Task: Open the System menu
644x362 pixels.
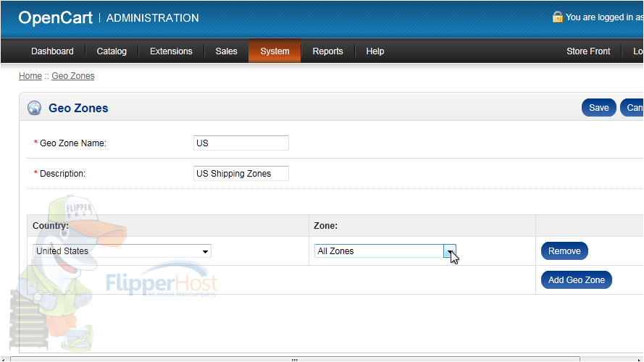Action: 275,51
